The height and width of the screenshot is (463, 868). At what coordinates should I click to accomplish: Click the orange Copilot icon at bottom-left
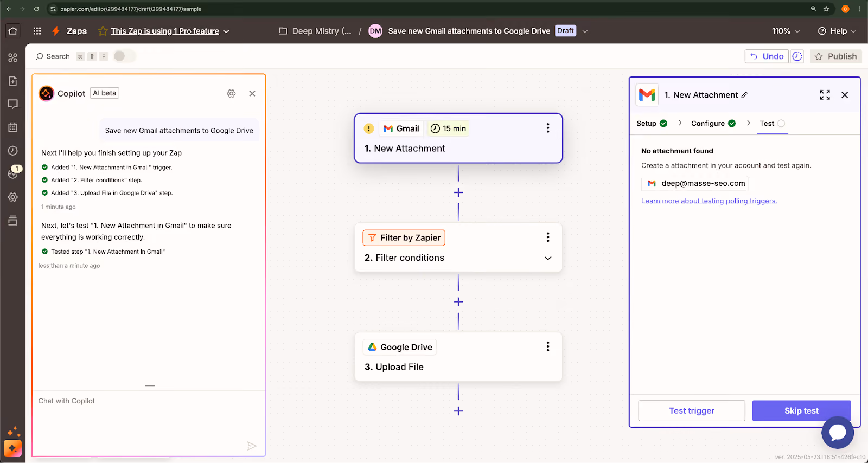point(13,448)
